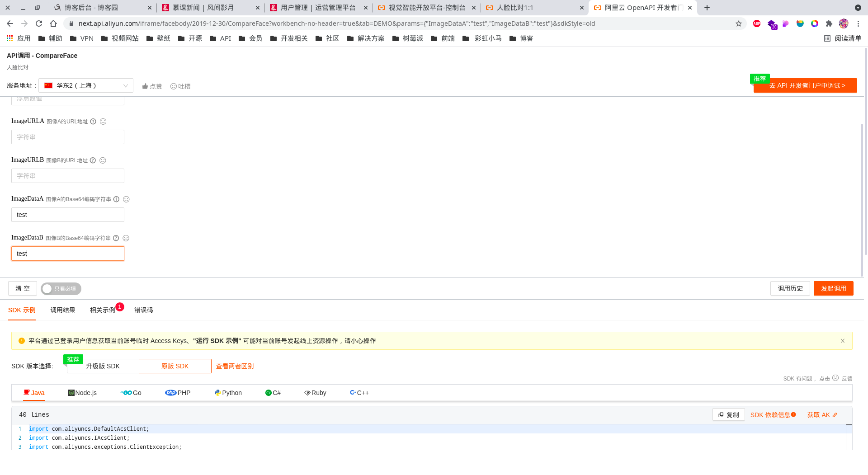Click feedback face next to ImageURLB
The width and height of the screenshot is (868, 475).
click(x=103, y=160)
